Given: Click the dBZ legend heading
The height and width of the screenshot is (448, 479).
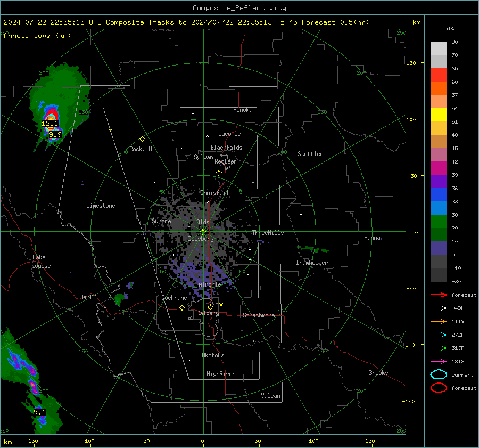Looking at the screenshot, I should (x=451, y=29).
